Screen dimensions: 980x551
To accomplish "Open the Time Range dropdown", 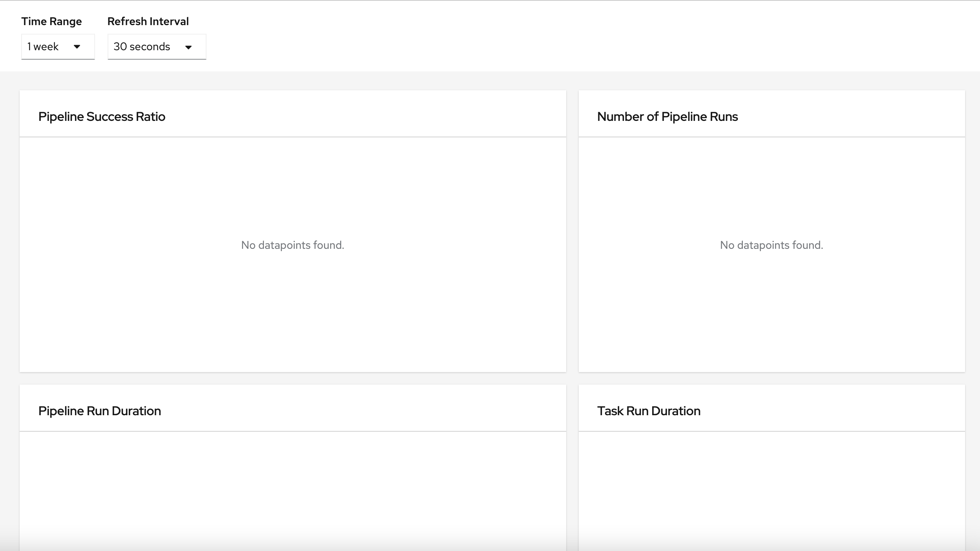I will click(57, 47).
